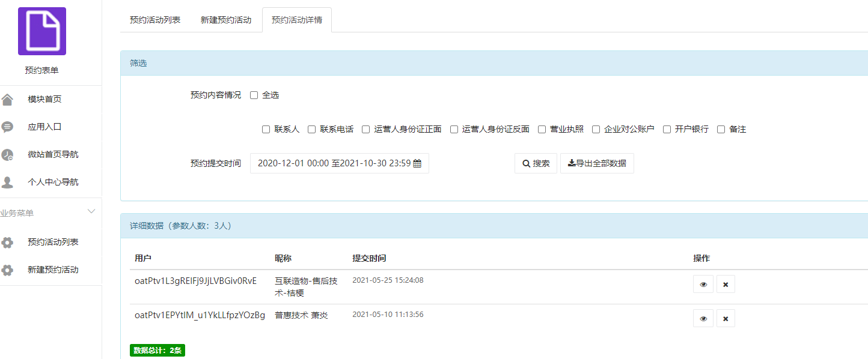868x359 pixels.
Task: Click the gear icon beside 新建预约活动 in sidebar
Action: [x=7, y=270]
